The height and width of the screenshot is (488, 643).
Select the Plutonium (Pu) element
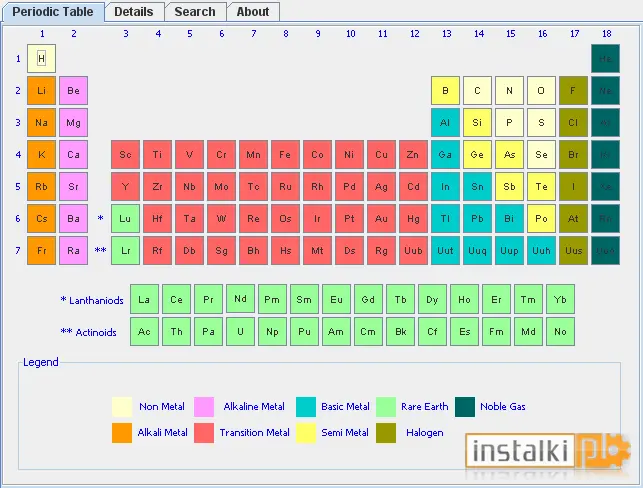coord(304,331)
